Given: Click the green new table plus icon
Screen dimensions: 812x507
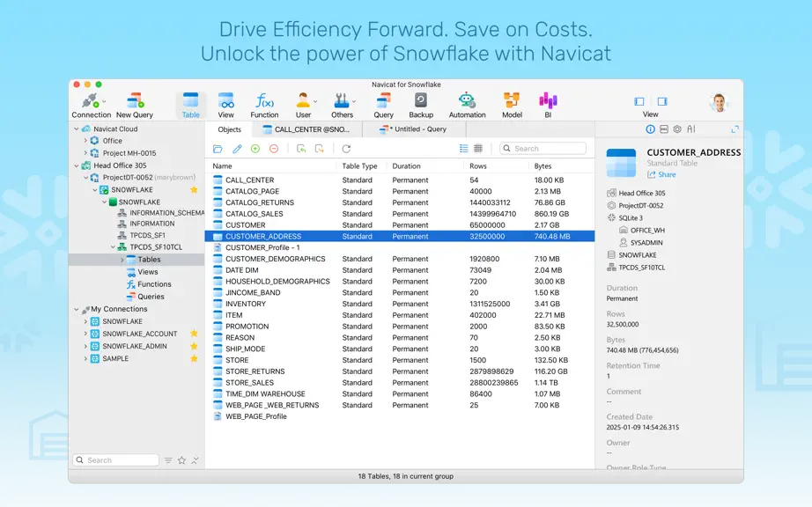Looking at the screenshot, I should coord(255,149).
